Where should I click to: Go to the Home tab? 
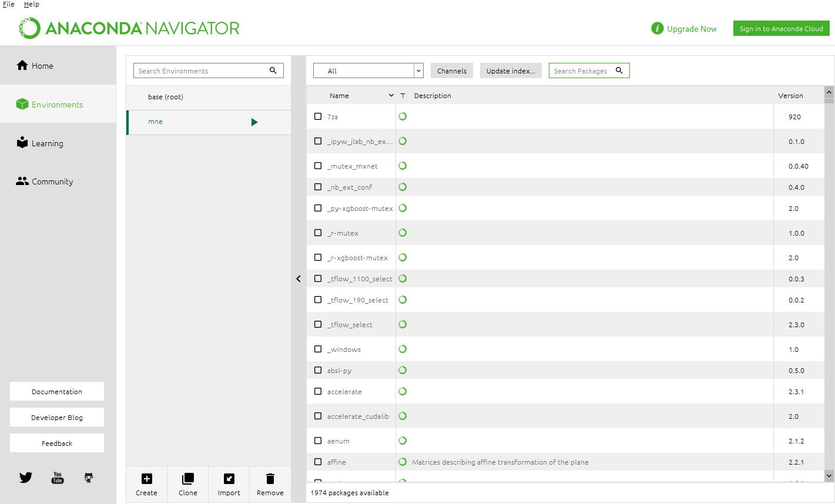58,65
